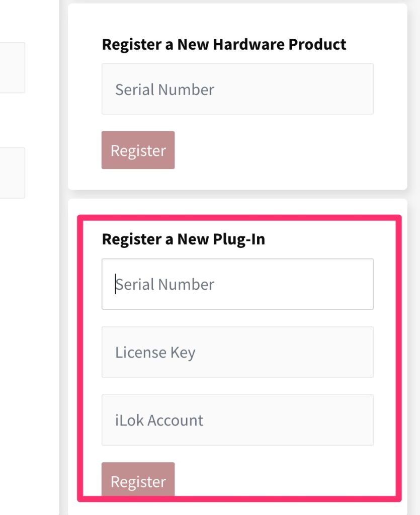Viewport: 420px width, 515px height.
Task: Click the lower partially visible field at left edge
Action: (12, 173)
